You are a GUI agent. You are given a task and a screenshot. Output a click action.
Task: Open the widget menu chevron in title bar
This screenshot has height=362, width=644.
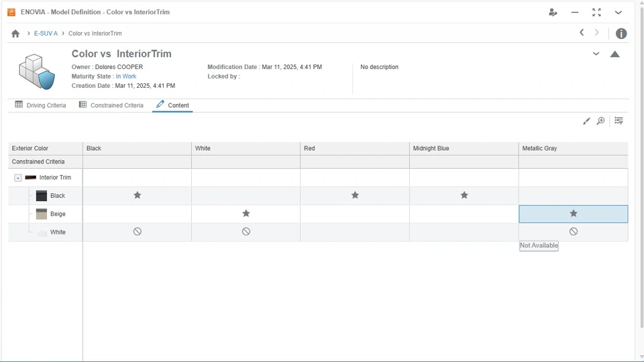[x=618, y=12]
